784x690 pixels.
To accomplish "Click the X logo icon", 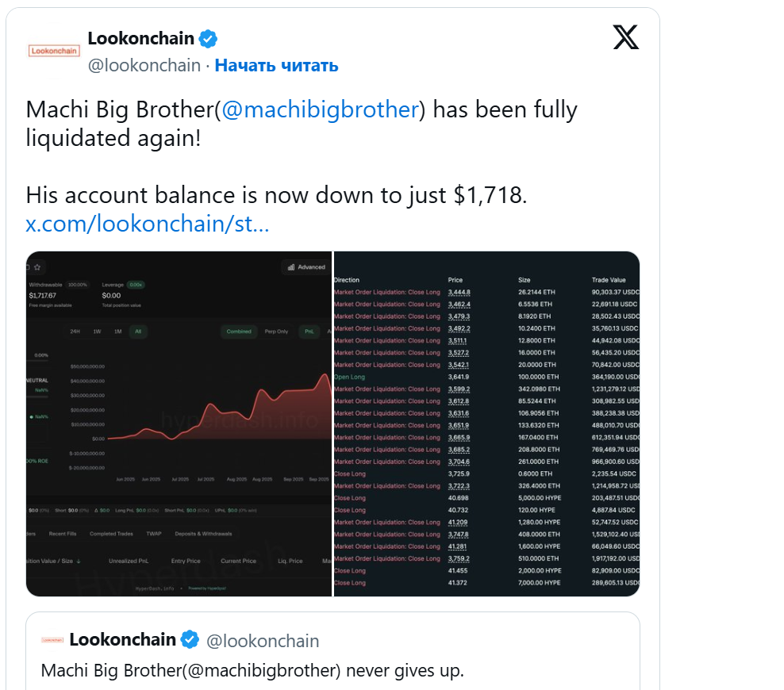I will 625,36.
